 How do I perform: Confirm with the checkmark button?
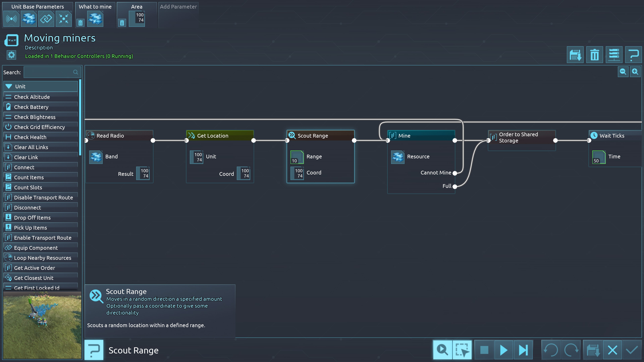[x=632, y=350]
